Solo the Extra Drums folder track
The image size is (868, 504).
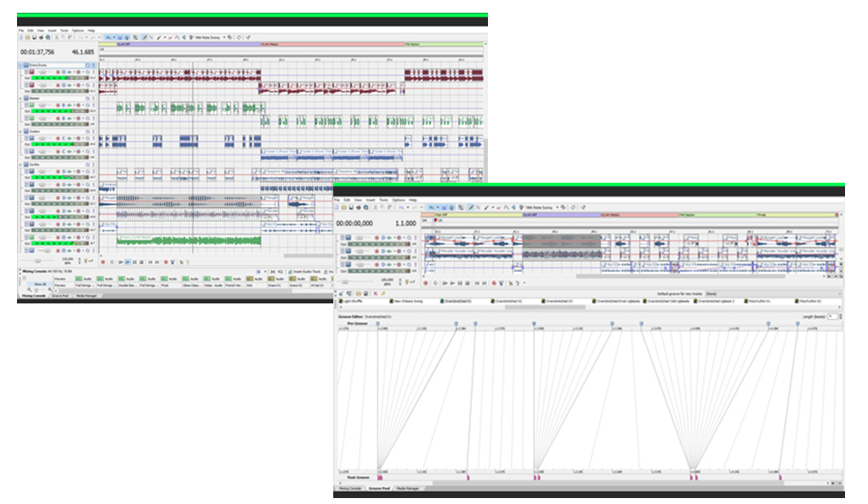92,65
